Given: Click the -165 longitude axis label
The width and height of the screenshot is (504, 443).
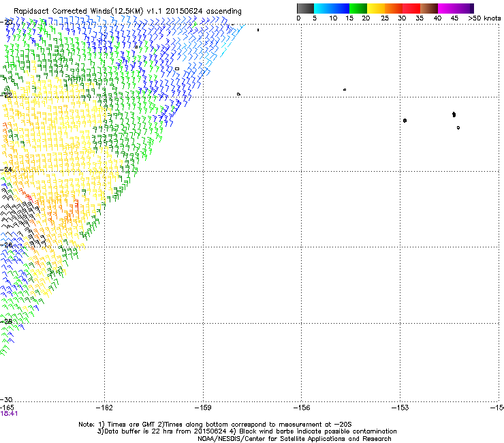Looking at the screenshot, I should [7, 408].
